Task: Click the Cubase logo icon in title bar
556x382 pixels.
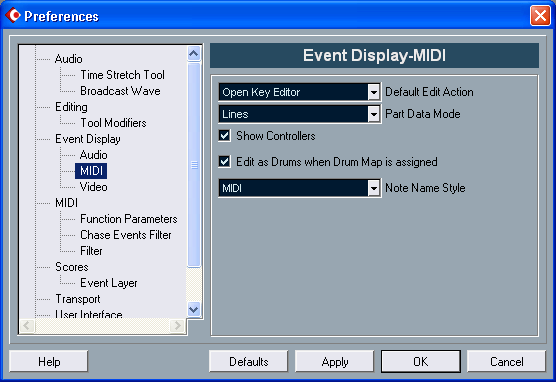Action: pos(13,15)
